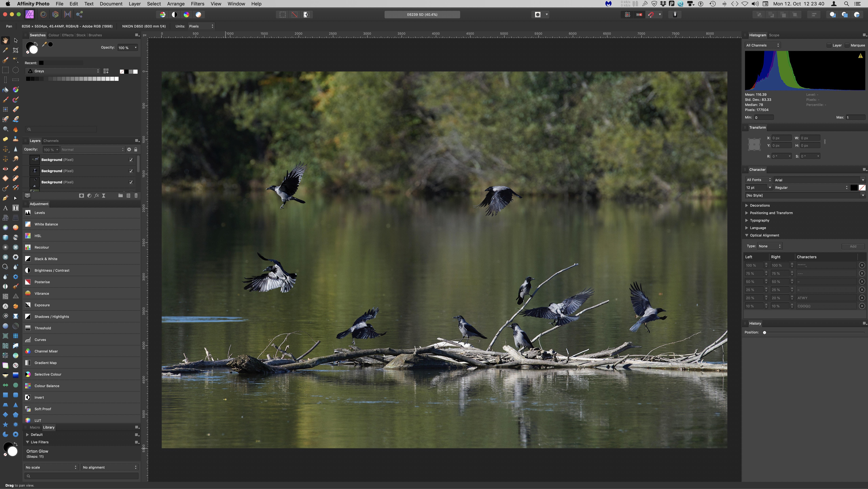Image resolution: width=868 pixels, height=489 pixels.
Task: Select the Burn flame tool
Action: pyautogui.click(x=15, y=129)
